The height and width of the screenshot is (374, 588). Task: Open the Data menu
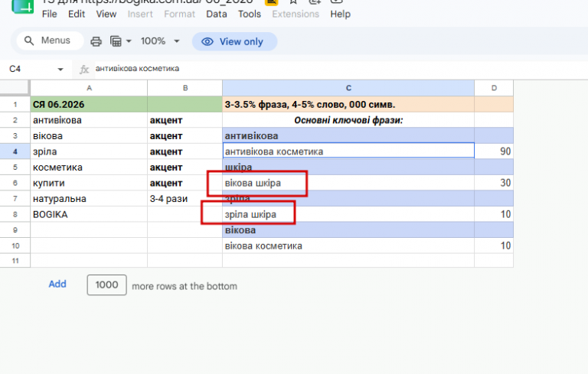217,15
